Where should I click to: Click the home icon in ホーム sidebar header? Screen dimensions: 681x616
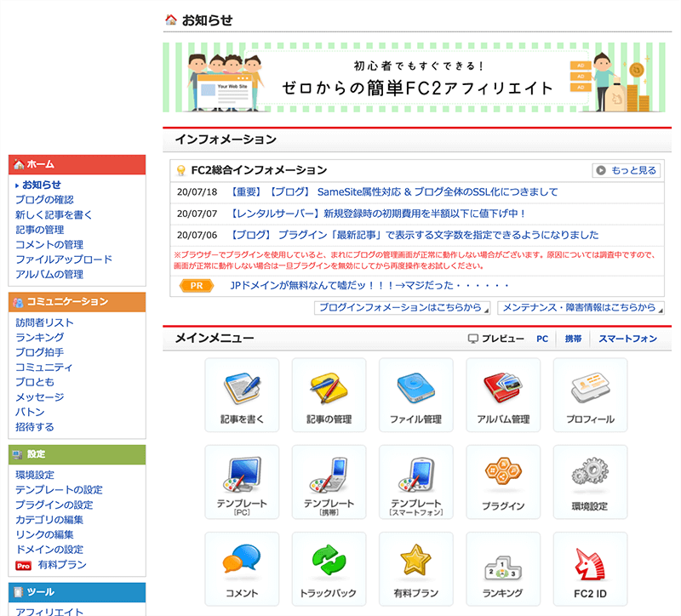click(19, 164)
